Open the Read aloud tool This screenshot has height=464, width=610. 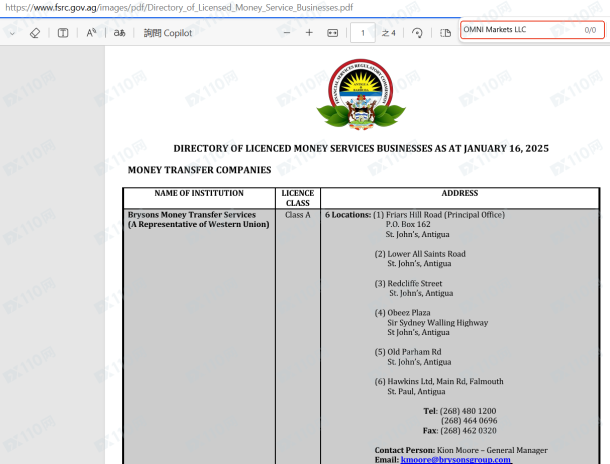tap(91, 33)
